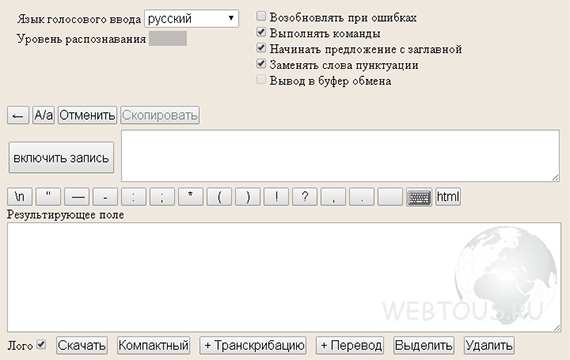Switch to Компактный view
Viewport: 570px width, 360px height.
pyautogui.click(x=153, y=345)
